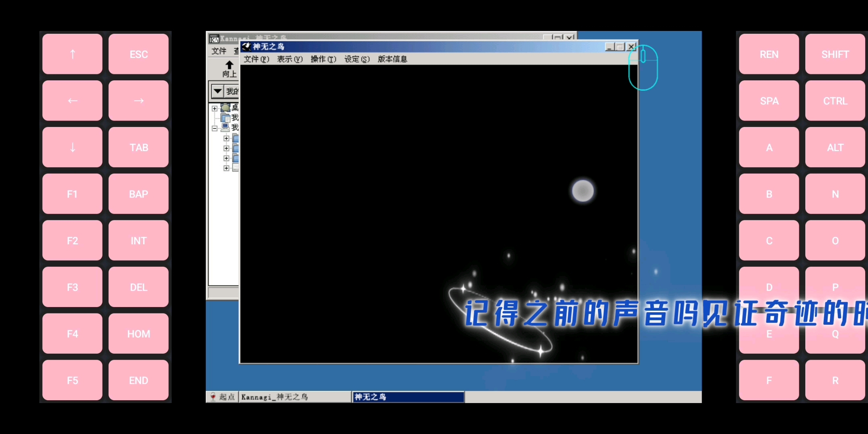This screenshot has height=434, width=868.
Task: Tap the P virtual key
Action: click(835, 287)
